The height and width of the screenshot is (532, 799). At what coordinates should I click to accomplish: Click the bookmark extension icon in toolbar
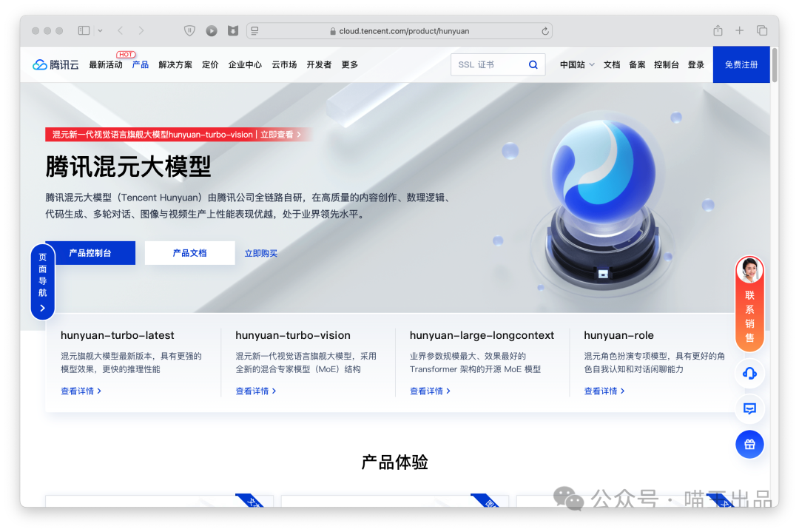(233, 30)
